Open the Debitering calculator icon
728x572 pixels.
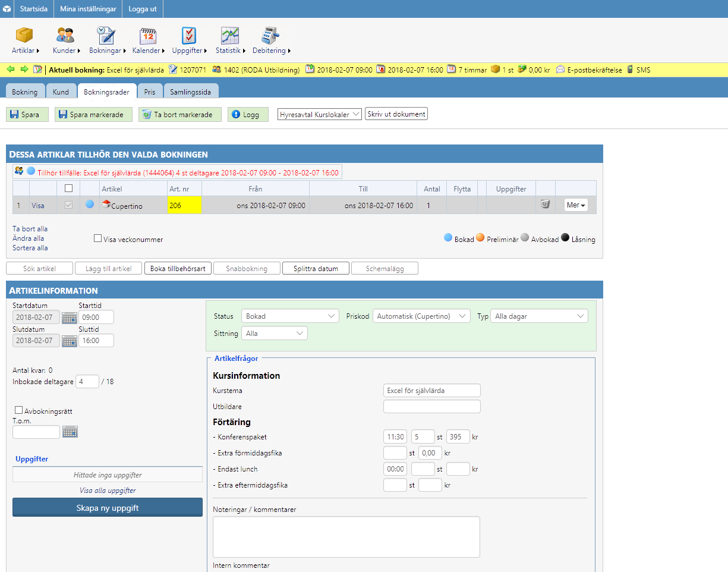(270, 36)
